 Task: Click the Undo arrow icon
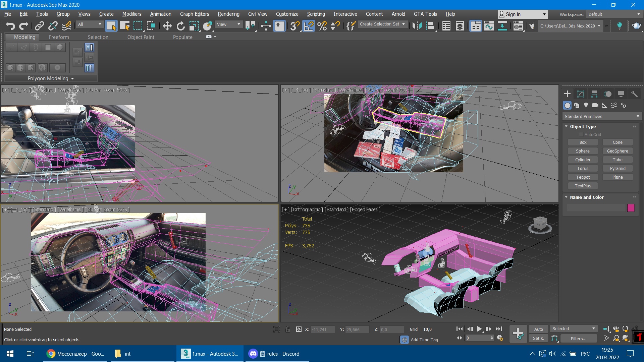click(10, 26)
